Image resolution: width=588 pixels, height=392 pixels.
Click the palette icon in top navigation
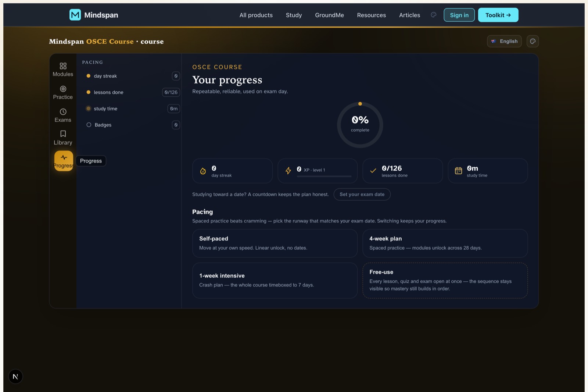(434, 15)
